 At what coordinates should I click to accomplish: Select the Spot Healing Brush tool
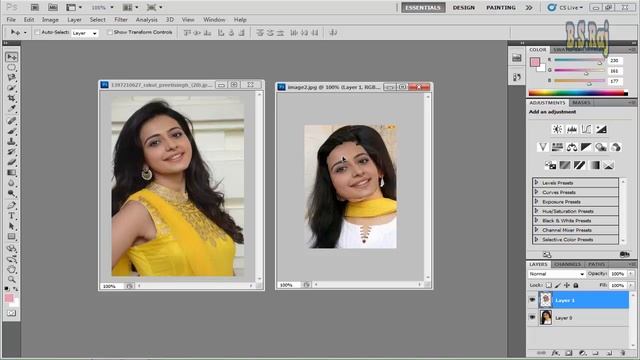pyautogui.click(x=11, y=121)
